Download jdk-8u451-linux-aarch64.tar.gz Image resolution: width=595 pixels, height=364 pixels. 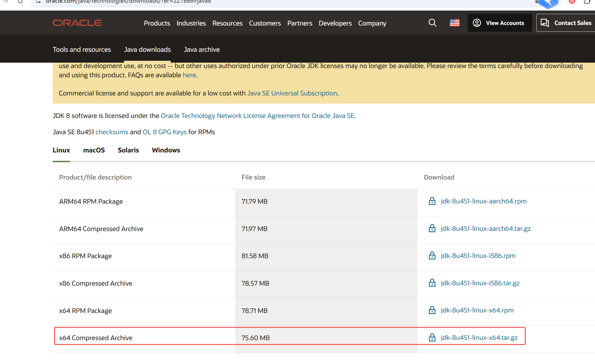point(486,229)
